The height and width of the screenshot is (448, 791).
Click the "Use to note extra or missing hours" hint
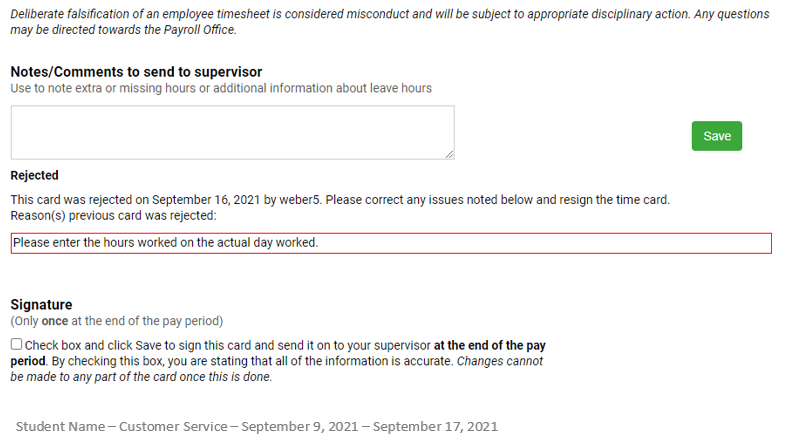221,88
